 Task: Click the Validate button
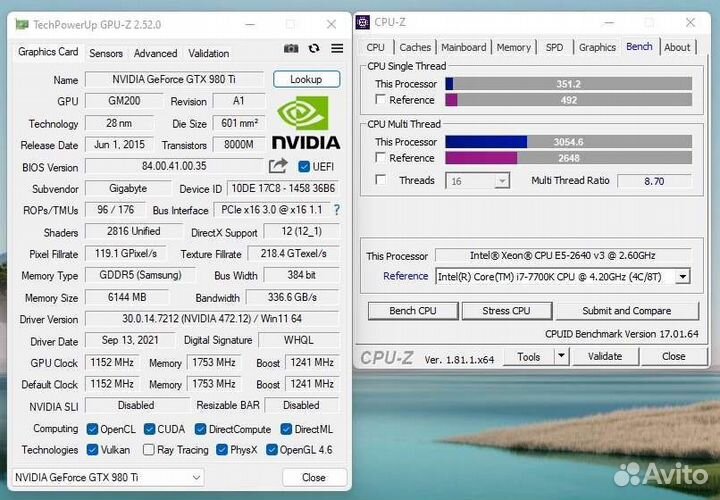605,356
